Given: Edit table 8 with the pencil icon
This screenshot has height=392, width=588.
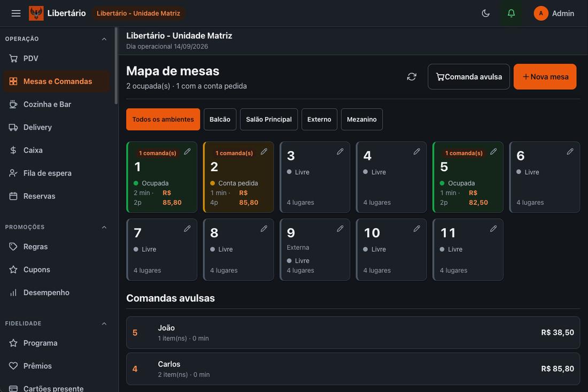Looking at the screenshot, I should click(x=264, y=228).
